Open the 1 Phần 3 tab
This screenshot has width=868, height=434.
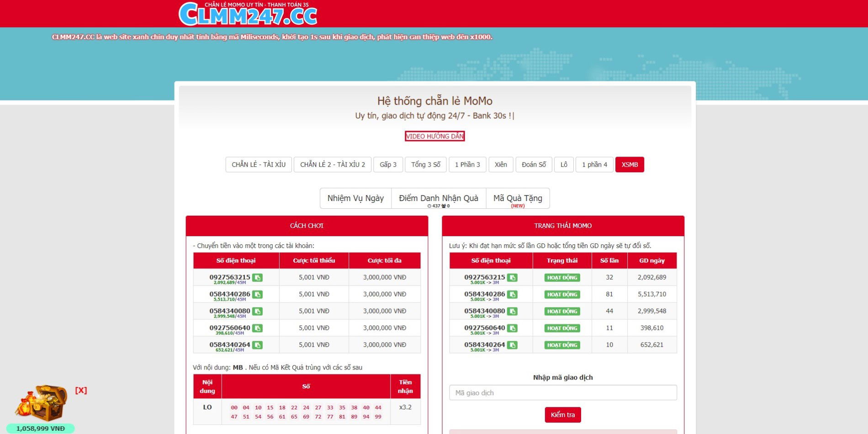[x=467, y=164]
